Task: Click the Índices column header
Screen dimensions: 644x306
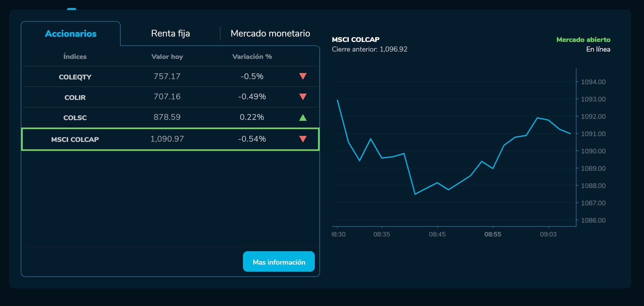Action: click(x=75, y=57)
